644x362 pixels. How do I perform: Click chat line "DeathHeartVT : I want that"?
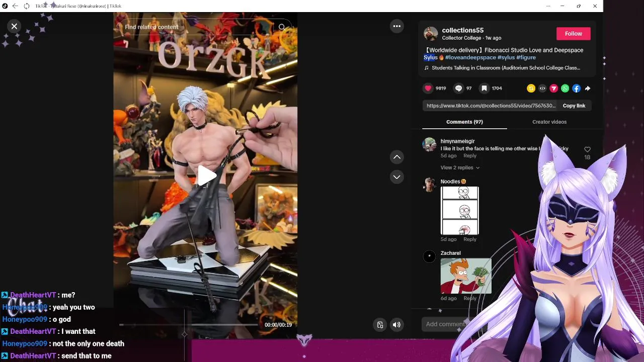pyautogui.click(x=49, y=331)
